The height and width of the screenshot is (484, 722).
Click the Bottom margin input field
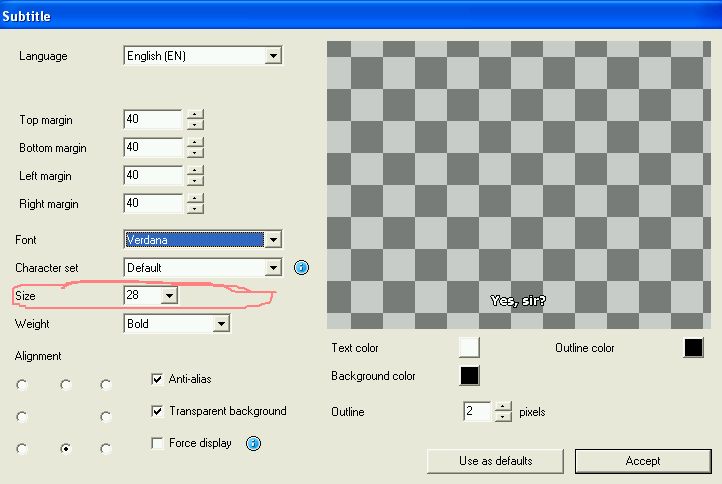153,147
